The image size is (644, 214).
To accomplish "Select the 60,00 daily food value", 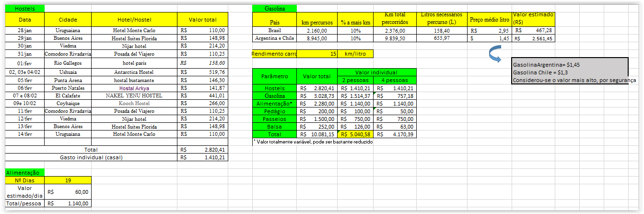I will tap(68, 191).
